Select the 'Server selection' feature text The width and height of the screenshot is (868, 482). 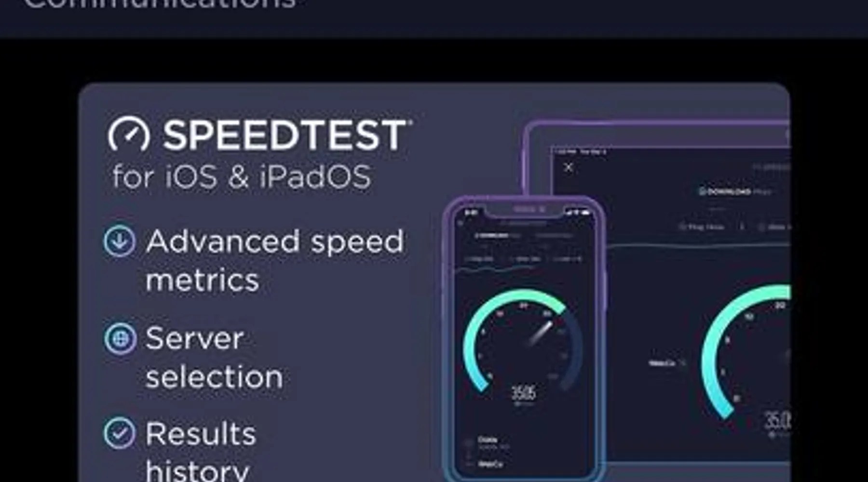tap(214, 357)
